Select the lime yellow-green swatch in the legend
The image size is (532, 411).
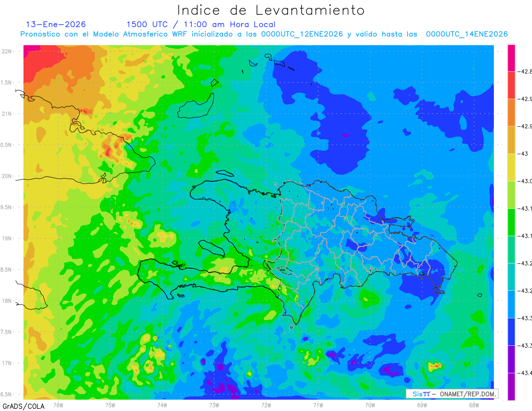click(x=511, y=195)
